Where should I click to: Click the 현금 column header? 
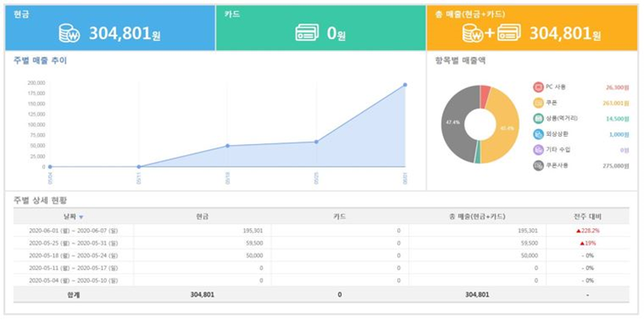click(202, 217)
